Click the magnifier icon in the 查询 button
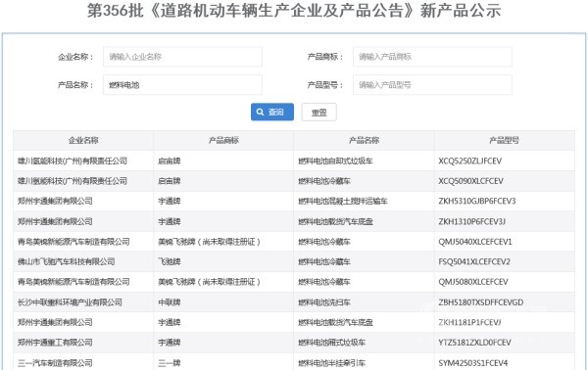This screenshot has height=370, width=588. pyautogui.click(x=260, y=112)
